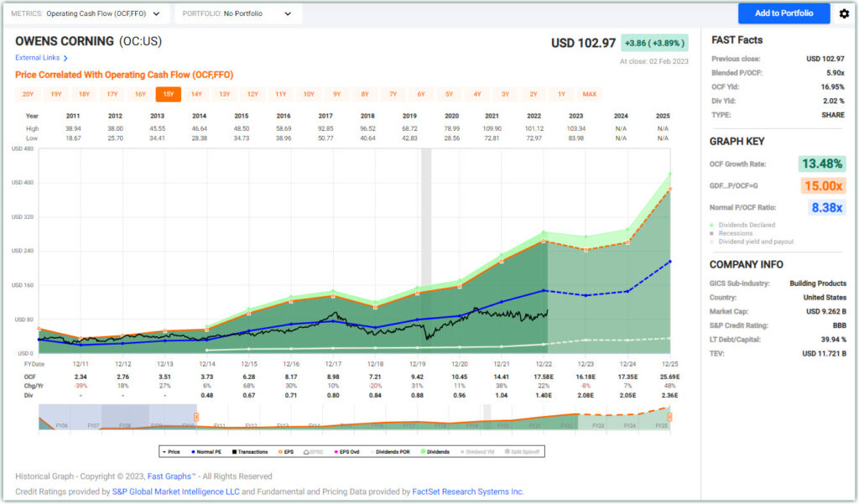Click the External Links chevron arrow

[65, 58]
